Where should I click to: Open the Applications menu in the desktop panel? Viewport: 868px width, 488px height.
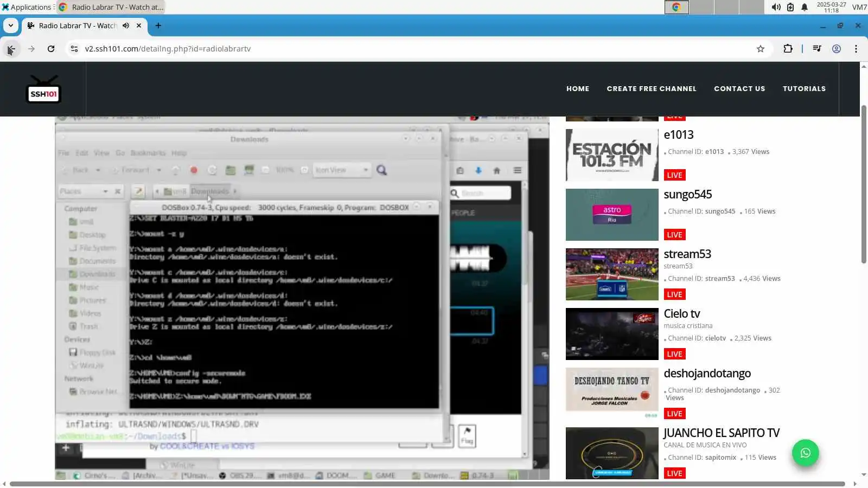coord(27,7)
